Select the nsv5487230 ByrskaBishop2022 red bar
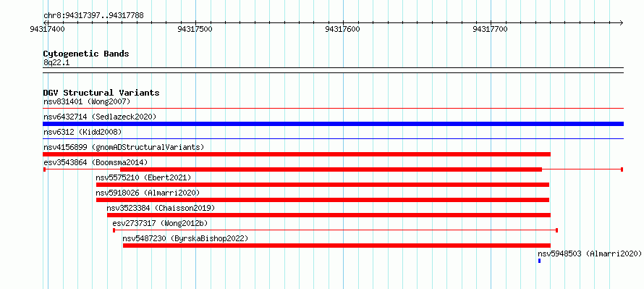The width and height of the screenshot is (644, 289). point(336,246)
